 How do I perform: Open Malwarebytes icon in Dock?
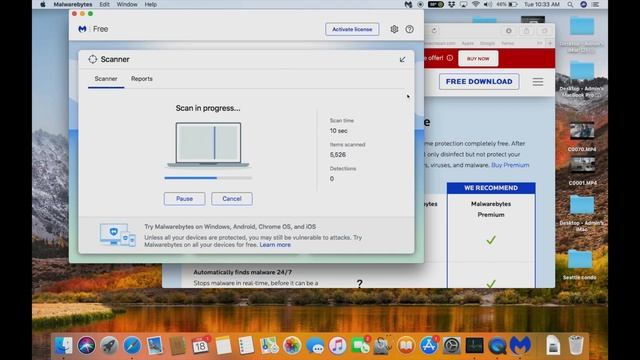[x=520, y=346]
